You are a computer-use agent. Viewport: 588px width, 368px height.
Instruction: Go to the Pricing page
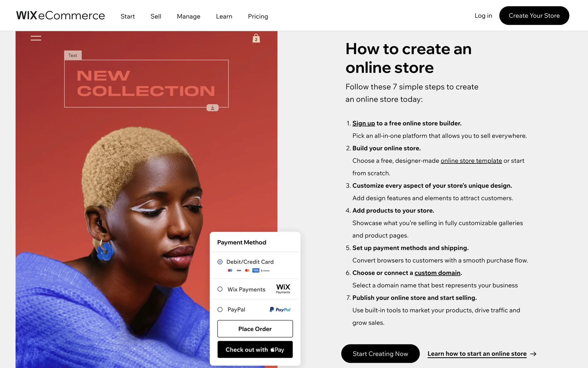(258, 16)
